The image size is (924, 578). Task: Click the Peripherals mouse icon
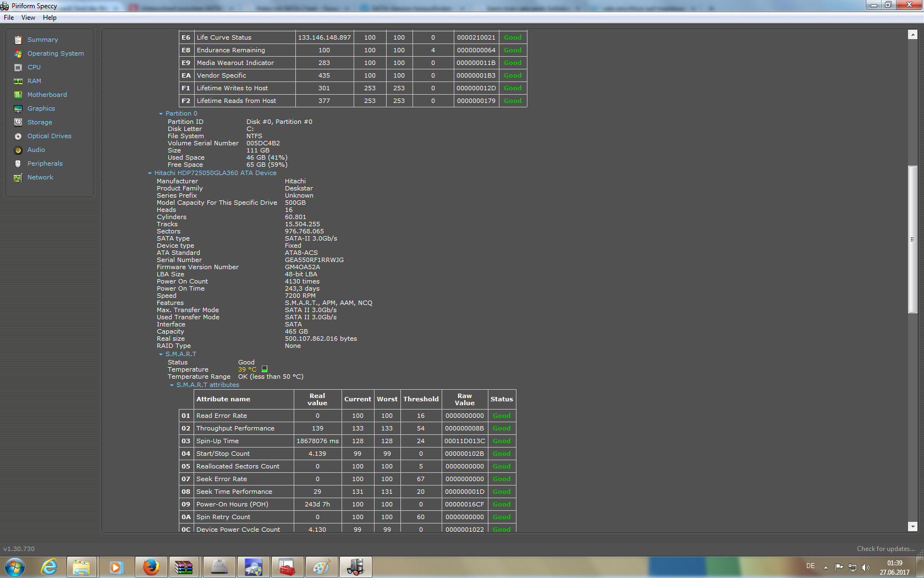click(x=18, y=163)
